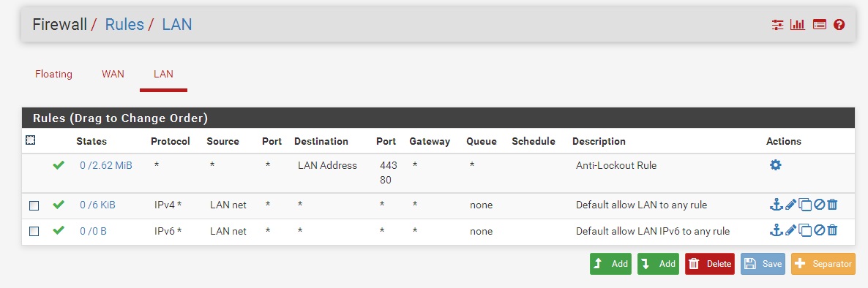Switch to the WAN tab
The width and height of the screenshot is (868, 288).
[x=113, y=74]
